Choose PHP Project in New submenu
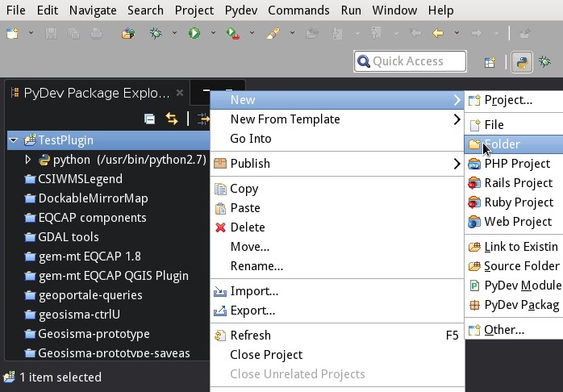Viewport: 563px width, 392px height. 514,164
